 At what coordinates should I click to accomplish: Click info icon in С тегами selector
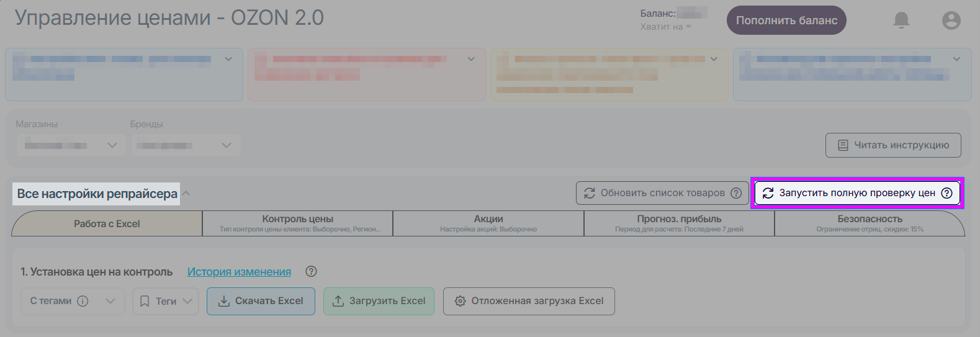[x=83, y=301]
